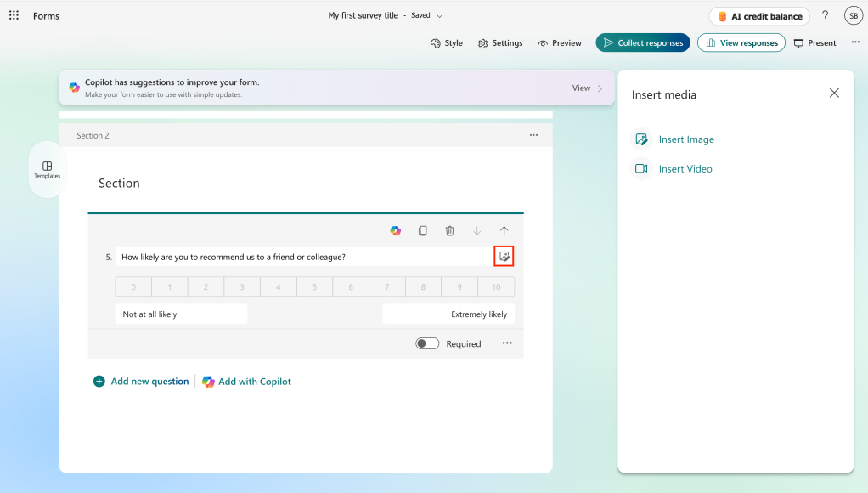This screenshot has height=493, width=868.
Task: Open the Help question mark icon
Action: point(825,15)
